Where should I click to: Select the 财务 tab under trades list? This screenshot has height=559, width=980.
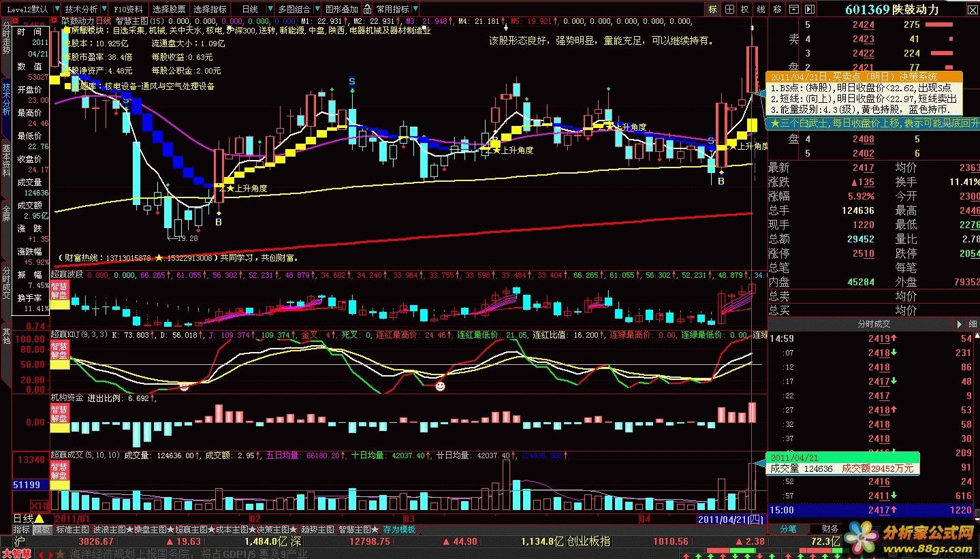click(829, 528)
